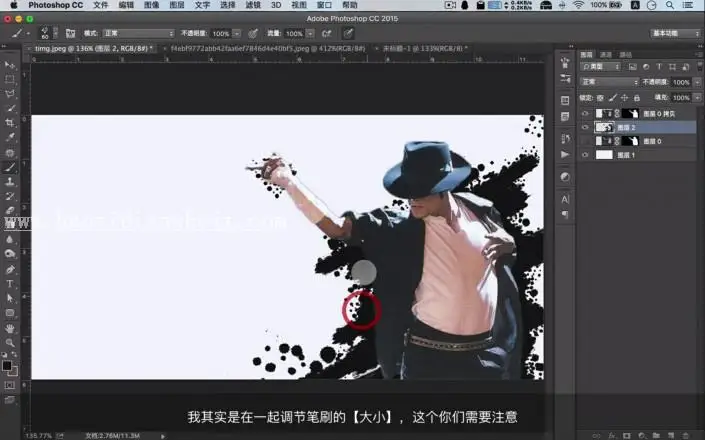Image resolution: width=705 pixels, height=440 pixels.
Task: Toggle pressure for opacity icon
Action: 253,33
